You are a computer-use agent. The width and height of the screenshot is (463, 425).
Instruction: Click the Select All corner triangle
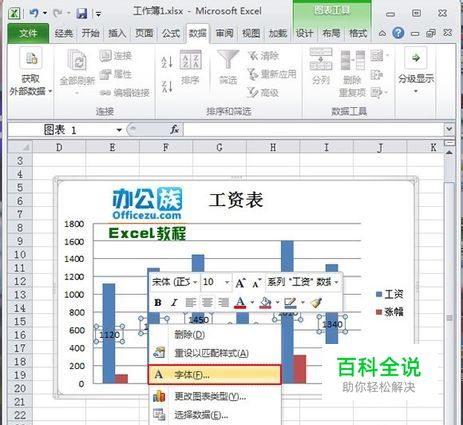(20, 147)
